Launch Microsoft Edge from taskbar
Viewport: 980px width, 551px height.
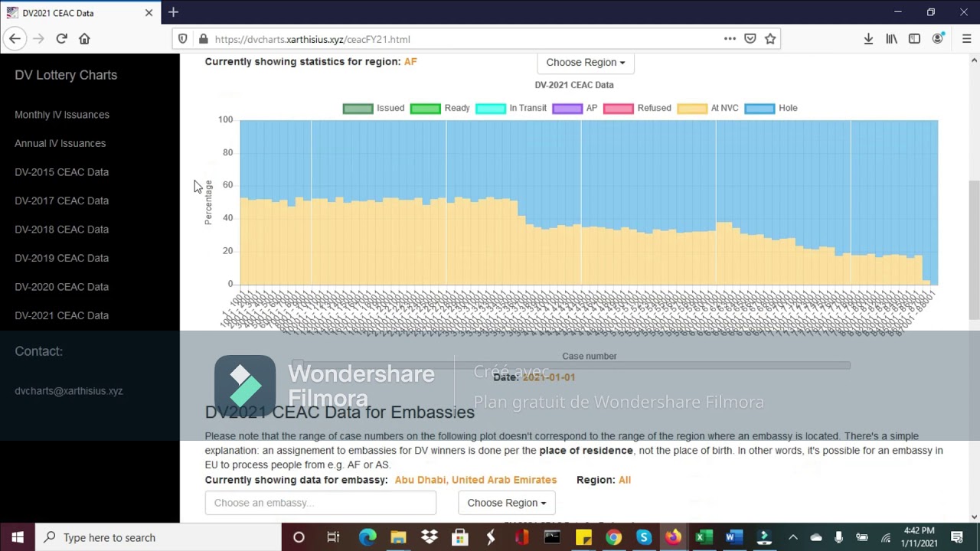click(x=367, y=537)
